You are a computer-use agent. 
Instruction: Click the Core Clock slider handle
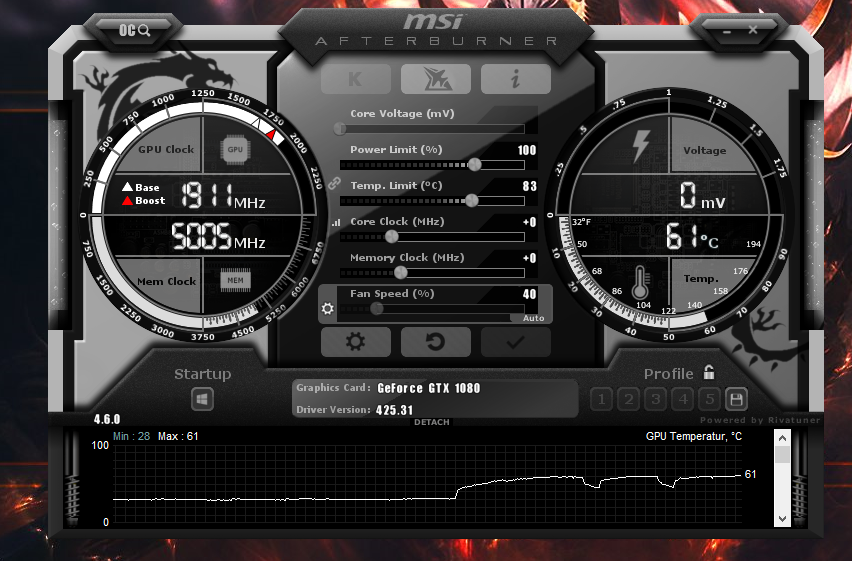pyautogui.click(x=391, y=236)
